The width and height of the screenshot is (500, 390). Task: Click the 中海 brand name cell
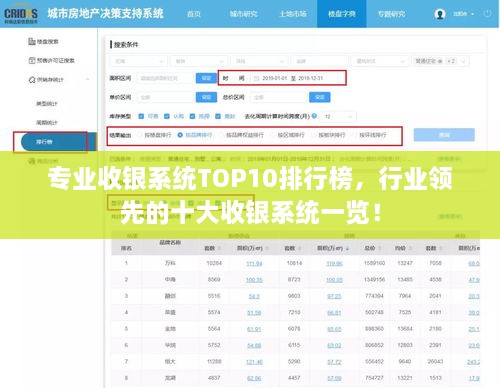(x=170, y=280)
